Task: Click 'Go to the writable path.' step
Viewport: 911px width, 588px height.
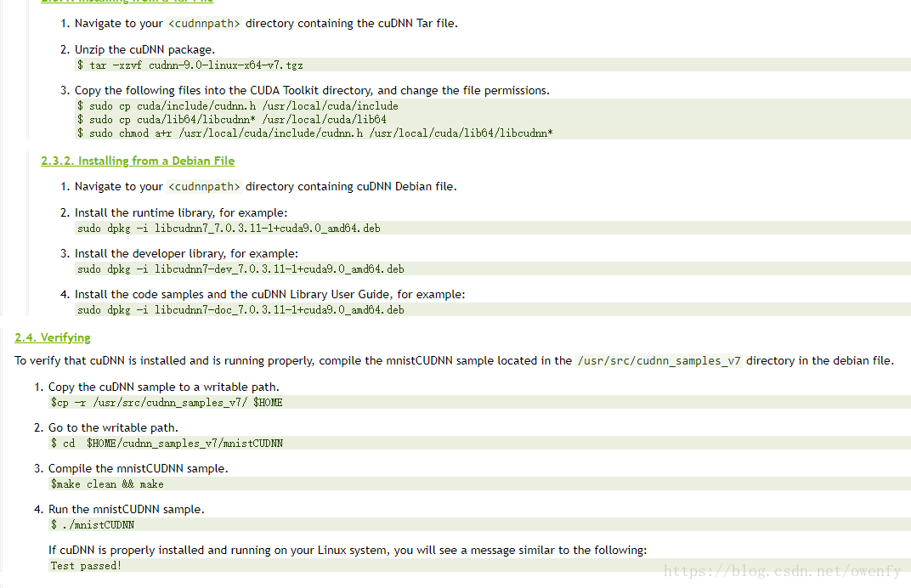Action: tap(113, 427)
